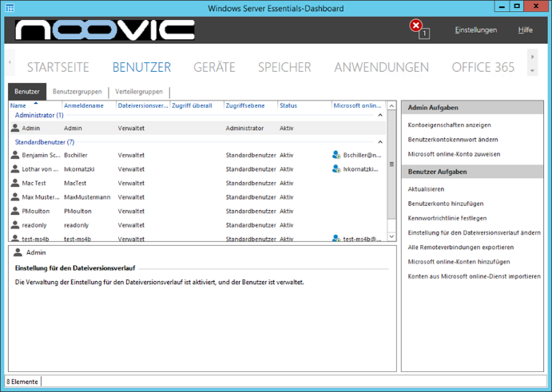Image resolution: width=552 pixels, height=392 pixels.
Task: Click the 8 Elemente status bar text
Action: point(22,382)
